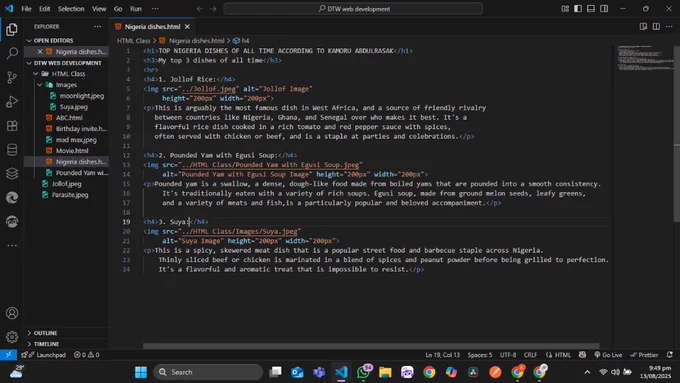Click UTF-8 encoding selector

click(508, 355)
